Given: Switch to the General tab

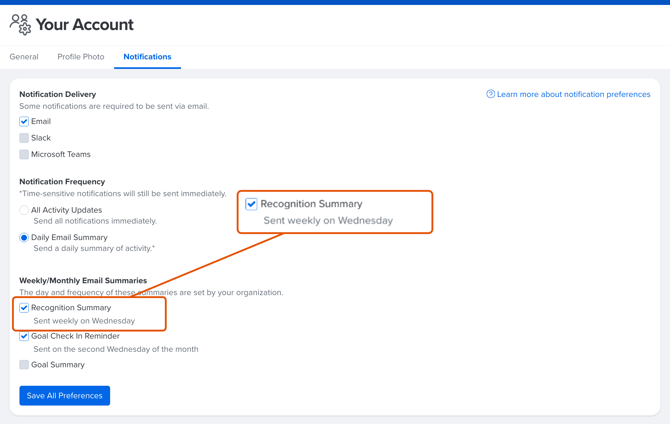Looking at the screenshot, I should 24,57.
